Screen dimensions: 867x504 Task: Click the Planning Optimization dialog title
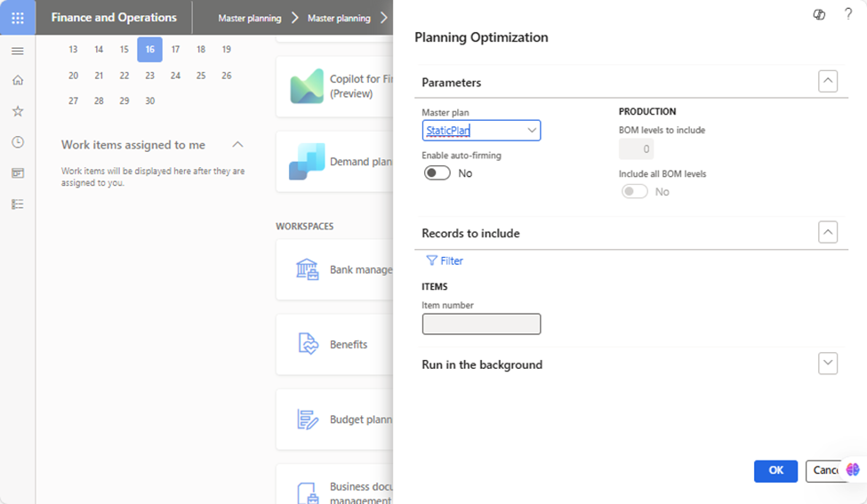pos(481,37)
